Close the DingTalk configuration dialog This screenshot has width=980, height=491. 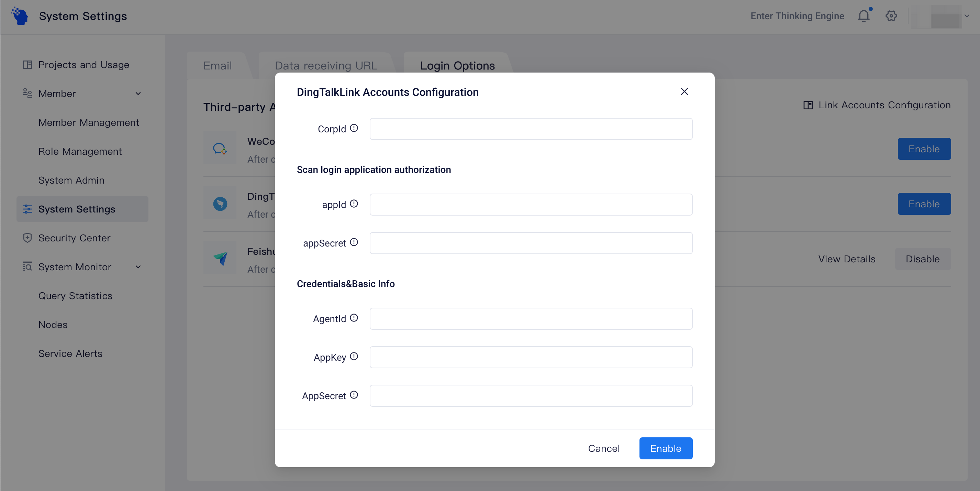pos(684,91)
